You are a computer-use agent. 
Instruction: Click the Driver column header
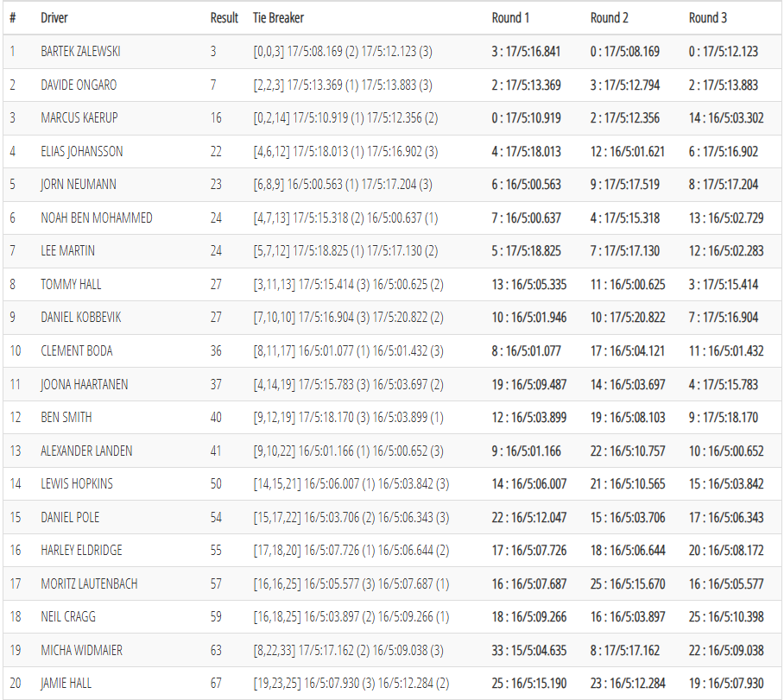(56, 18)
